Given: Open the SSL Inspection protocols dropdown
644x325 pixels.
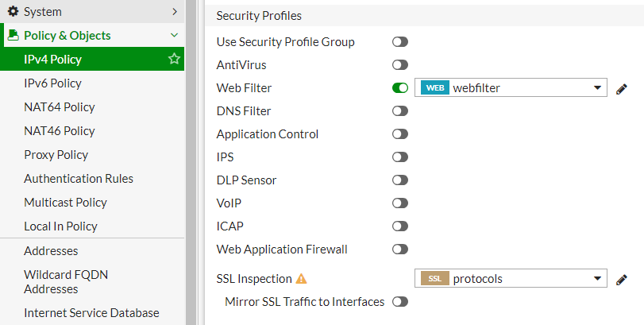Looking at the screenshot, I should point(511,279).
